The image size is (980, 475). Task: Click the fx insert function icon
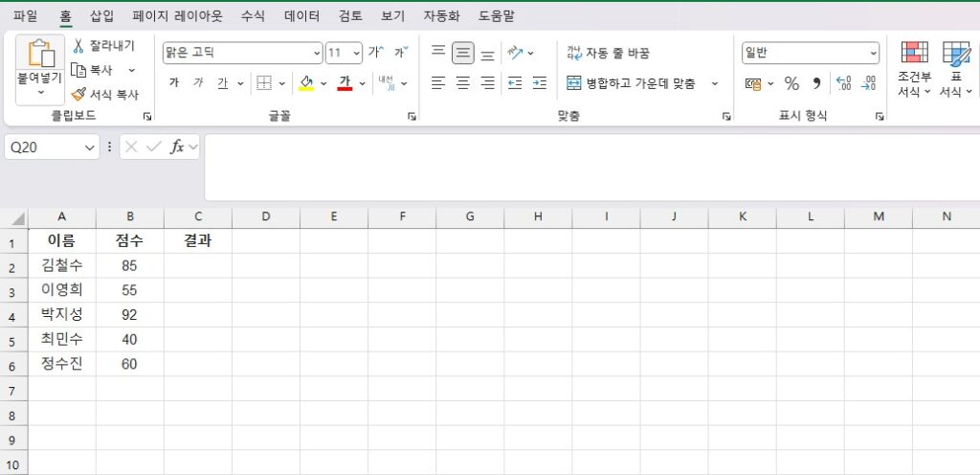pyautogui.click(x=177, y=147)
